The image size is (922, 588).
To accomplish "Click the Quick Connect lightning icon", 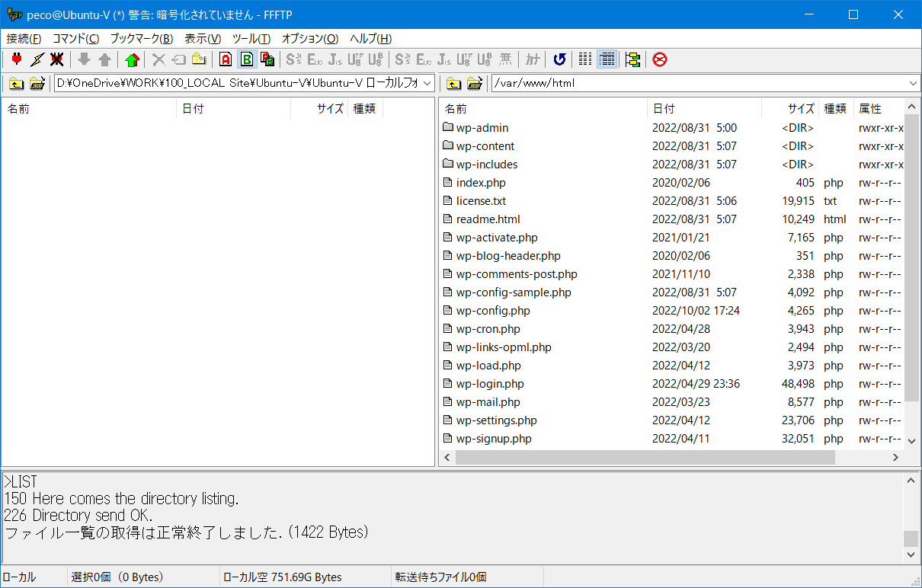I will pos(37,59).
